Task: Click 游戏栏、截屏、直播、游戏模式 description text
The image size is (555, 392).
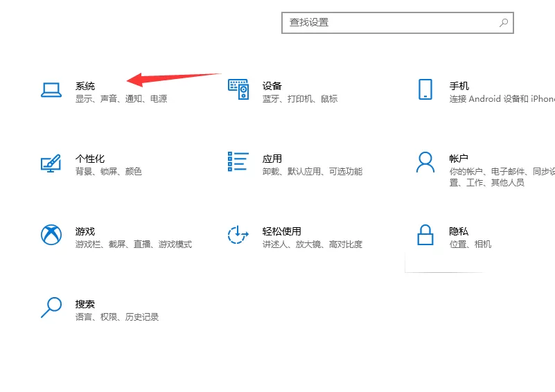Action: [134, 244]
